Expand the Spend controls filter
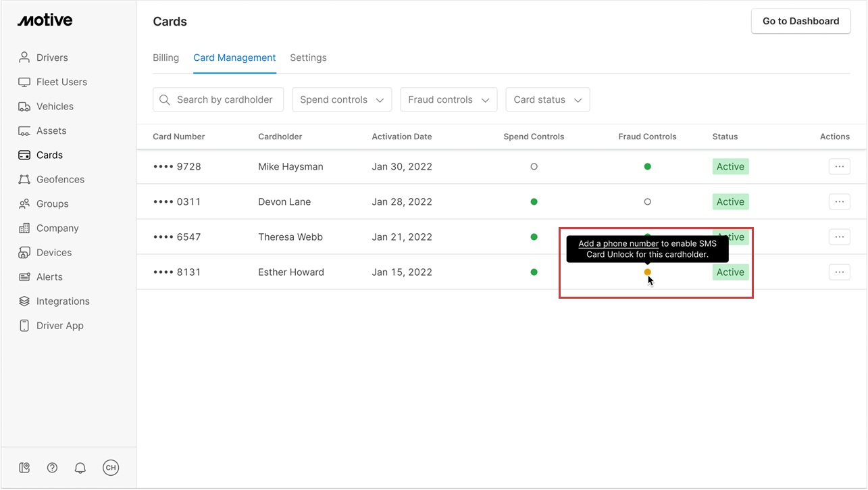 click(x=342, y=99)
